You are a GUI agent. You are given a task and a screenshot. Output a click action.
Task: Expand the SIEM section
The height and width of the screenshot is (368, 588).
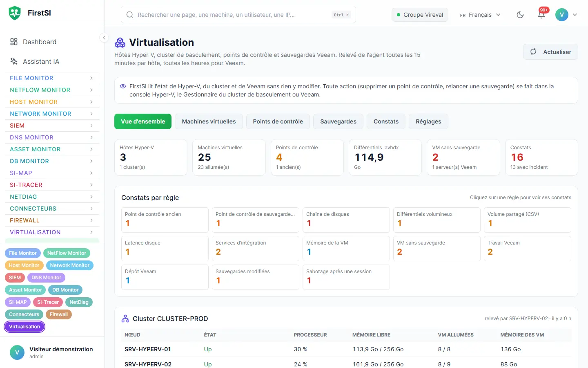coord(52,126)
